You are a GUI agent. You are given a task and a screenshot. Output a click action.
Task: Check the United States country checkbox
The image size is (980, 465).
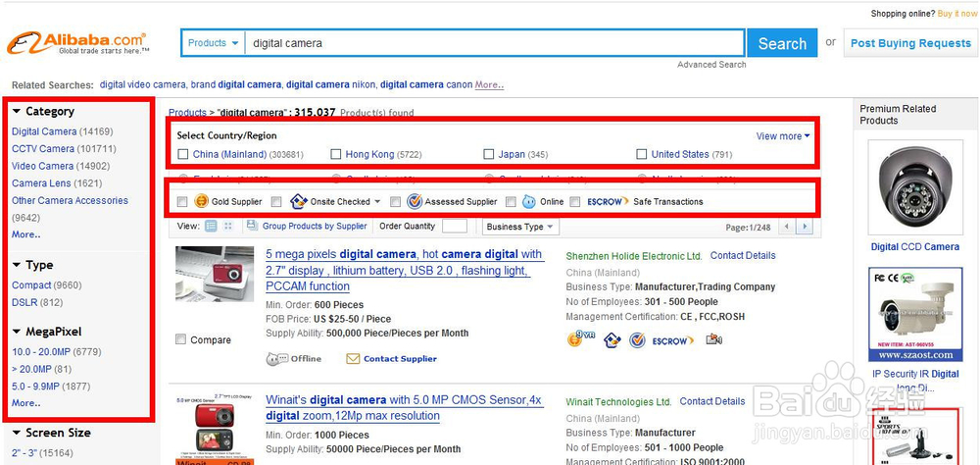[x=641, y=154]
